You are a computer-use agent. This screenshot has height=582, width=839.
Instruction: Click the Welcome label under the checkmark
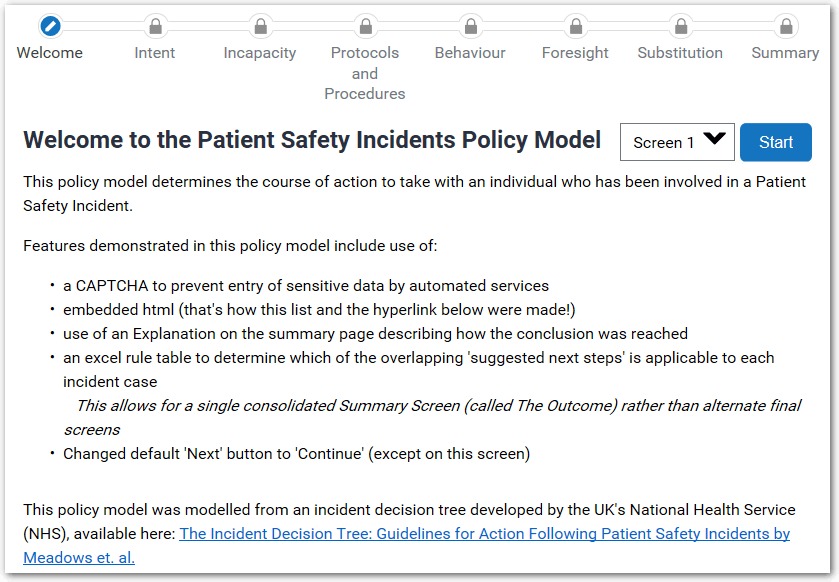click(x=48, y=52)
